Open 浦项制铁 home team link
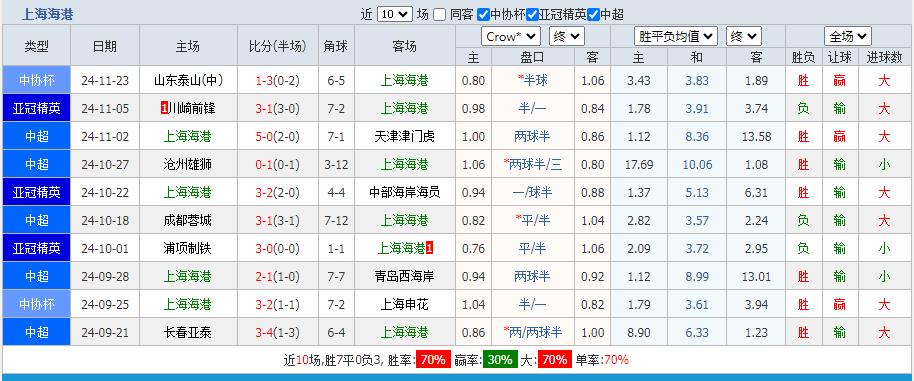The height and width of the screenshot is (381, 914). point(188,248)
